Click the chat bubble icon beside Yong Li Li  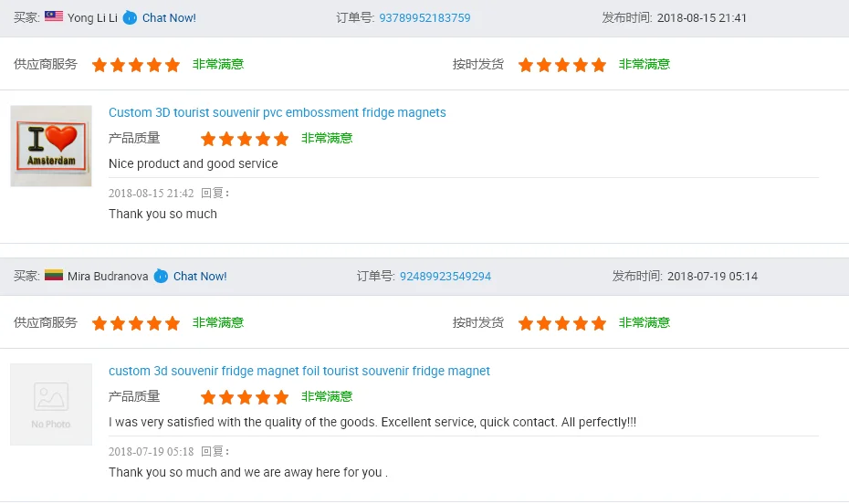130,17
